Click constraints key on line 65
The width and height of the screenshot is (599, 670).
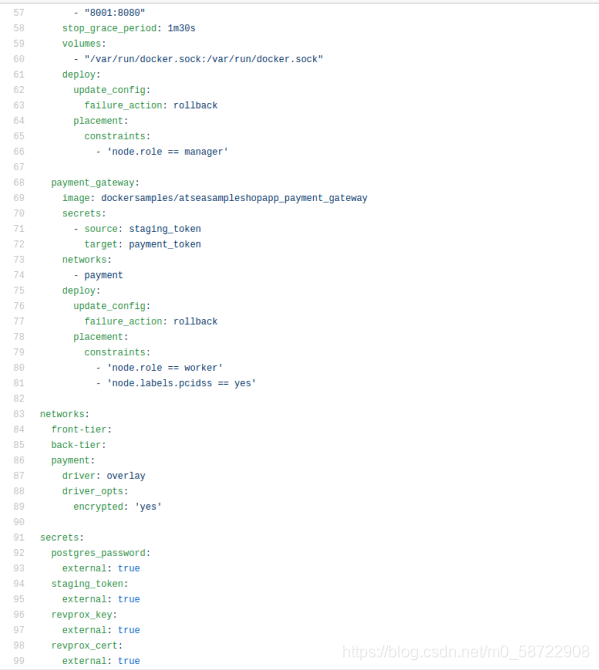coord(115,136)
